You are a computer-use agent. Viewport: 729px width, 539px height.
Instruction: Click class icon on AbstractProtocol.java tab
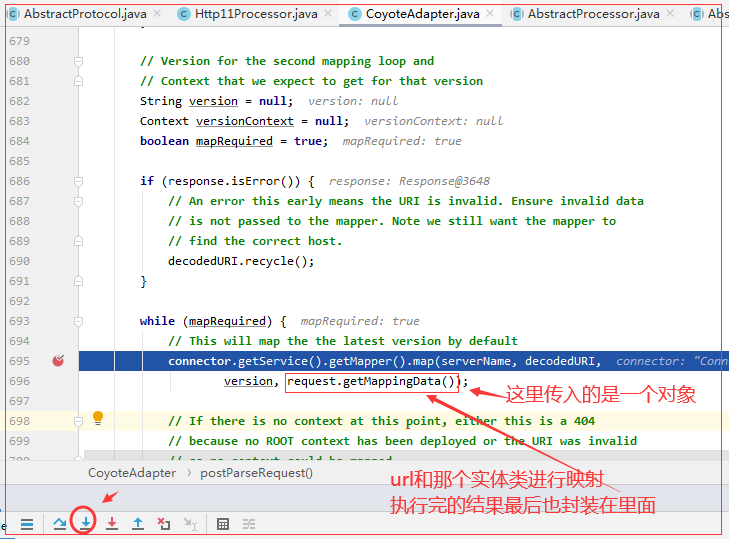(x=13, y=14)
